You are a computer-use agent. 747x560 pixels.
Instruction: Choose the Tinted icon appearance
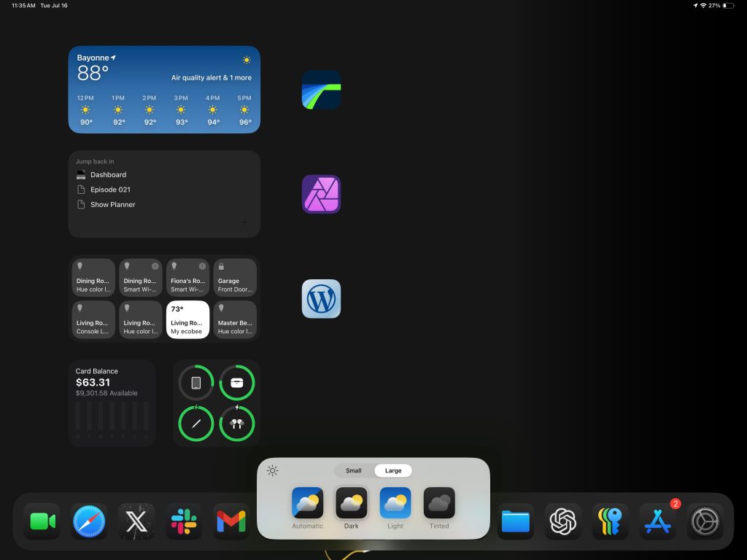[439, 507]
